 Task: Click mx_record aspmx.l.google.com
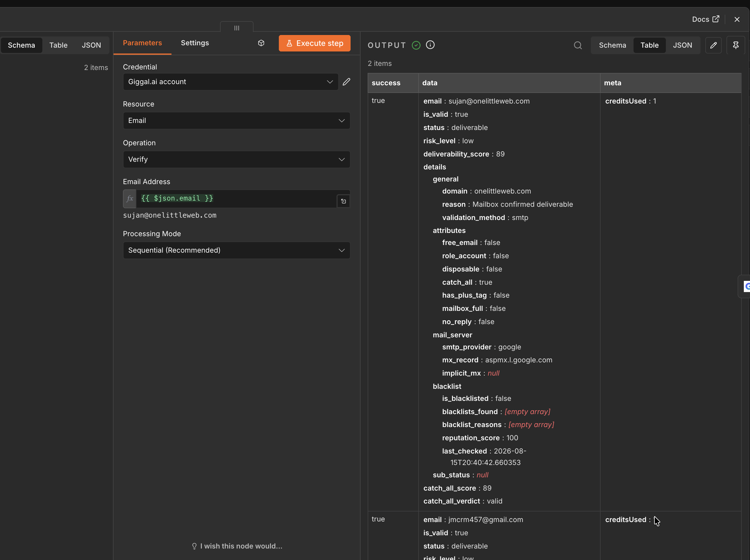[497, 360]
